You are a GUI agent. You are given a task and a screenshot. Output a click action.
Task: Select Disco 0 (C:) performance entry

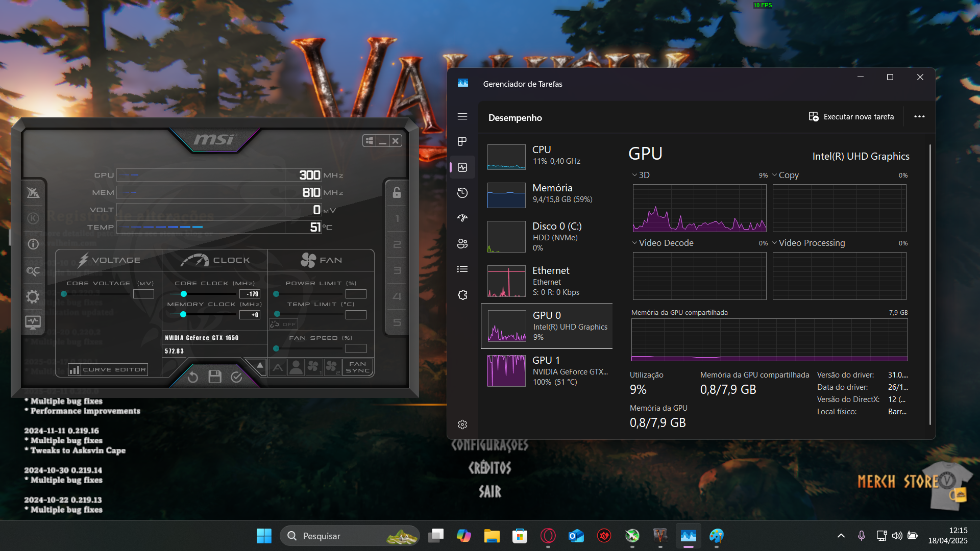tap(547, 237)
